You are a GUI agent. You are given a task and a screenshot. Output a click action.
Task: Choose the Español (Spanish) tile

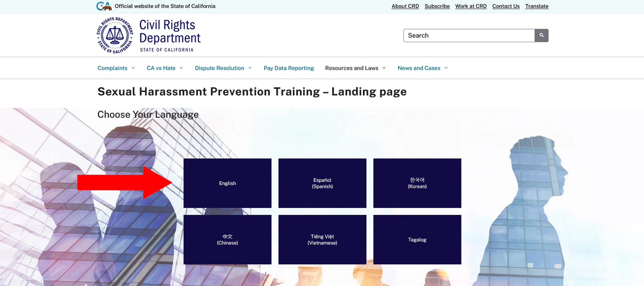point(322,183)
